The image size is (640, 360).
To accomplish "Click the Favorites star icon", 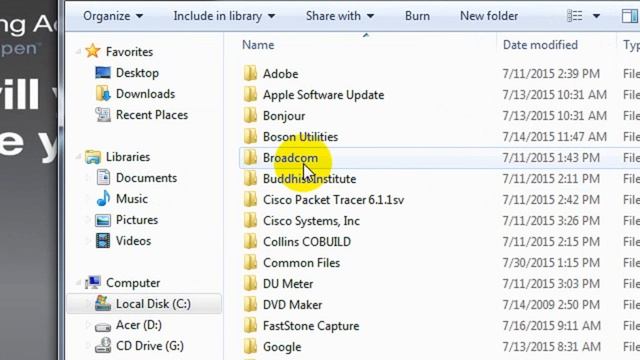I will [93, 51].
